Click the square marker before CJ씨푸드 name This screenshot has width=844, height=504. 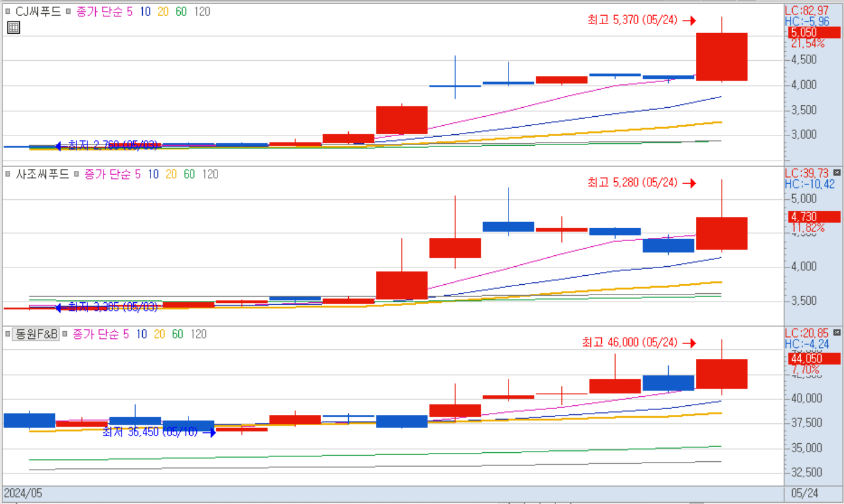[x=8, y=11]
